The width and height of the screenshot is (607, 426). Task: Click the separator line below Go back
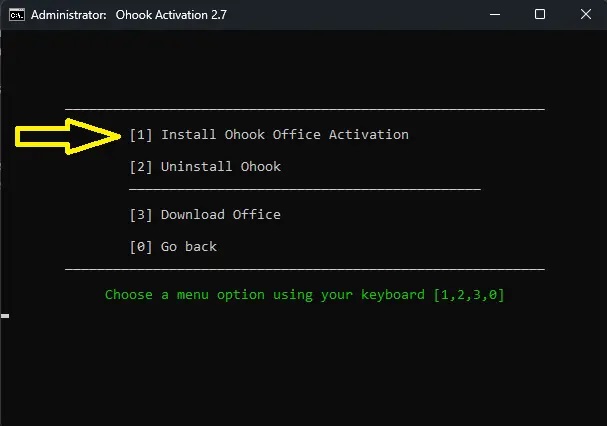305,269
